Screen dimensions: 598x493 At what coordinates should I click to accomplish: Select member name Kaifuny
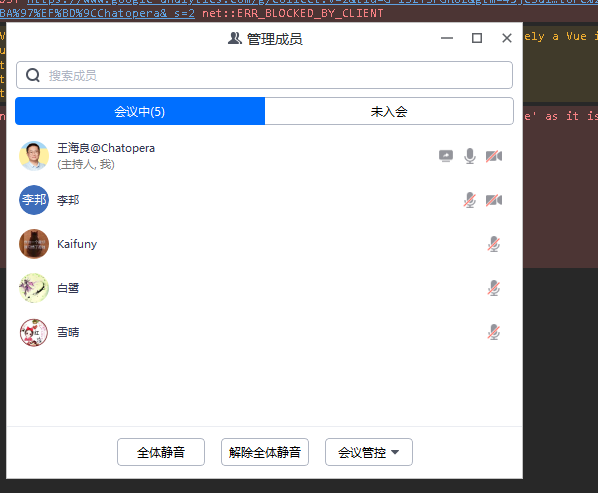click(x=77, y=244)
